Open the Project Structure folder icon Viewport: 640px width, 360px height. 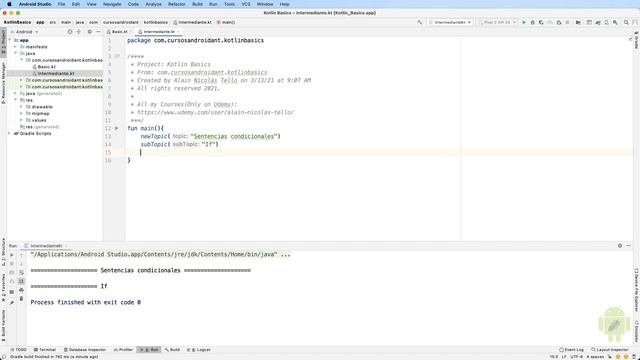pyautogui.click(x=578, y=22)
